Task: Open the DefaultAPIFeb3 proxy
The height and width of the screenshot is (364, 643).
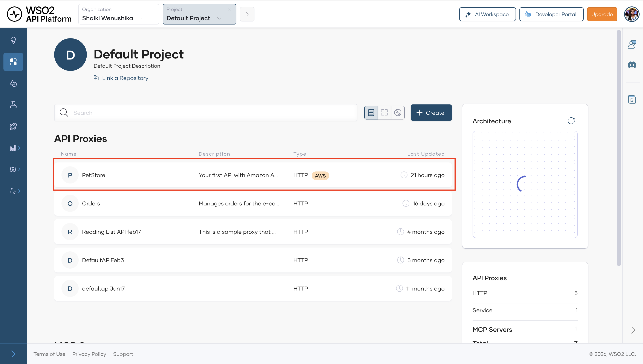Action: click(x=253, y=260)
